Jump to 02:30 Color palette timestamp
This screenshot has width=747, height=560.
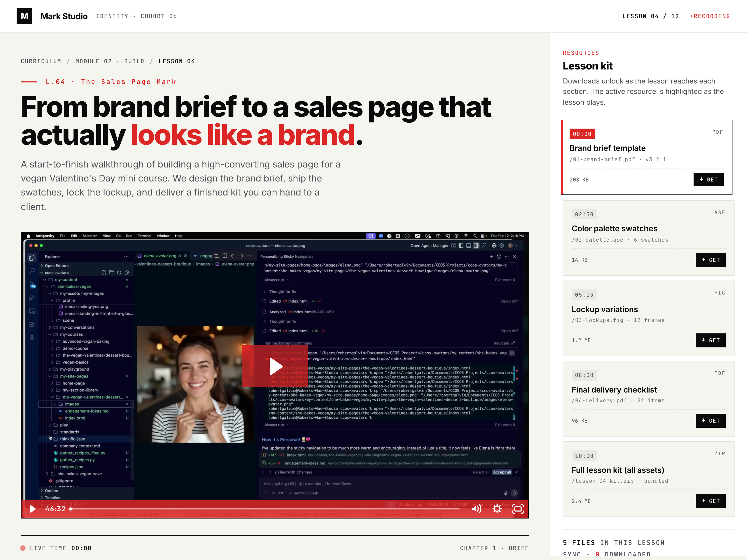pyautogui.click(x=584, y=214)
